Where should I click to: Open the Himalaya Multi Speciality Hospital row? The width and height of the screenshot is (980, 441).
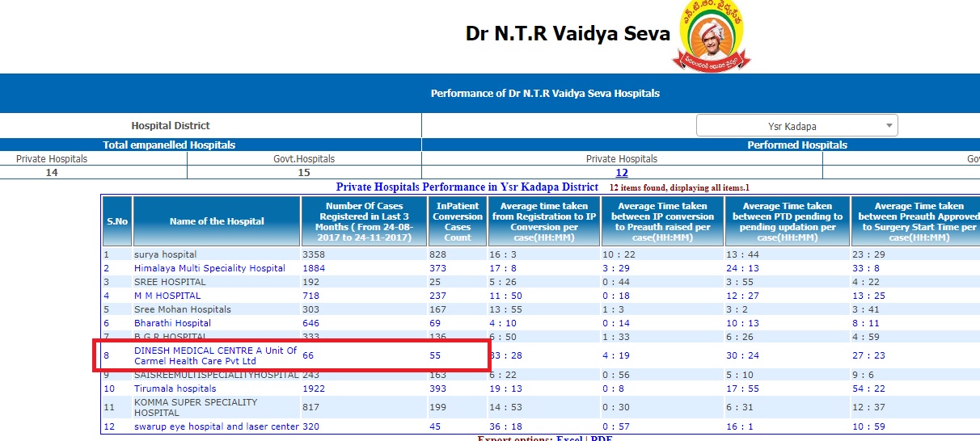coord(209,268)
